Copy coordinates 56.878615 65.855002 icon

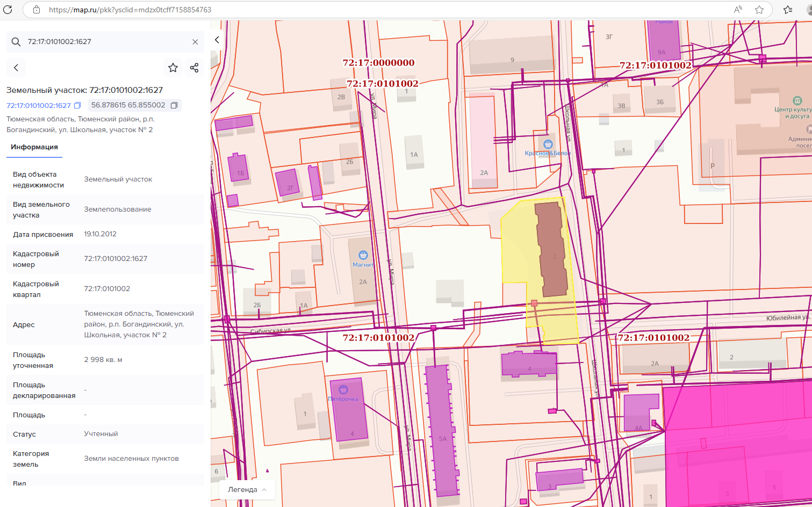[x=174, y=105]
